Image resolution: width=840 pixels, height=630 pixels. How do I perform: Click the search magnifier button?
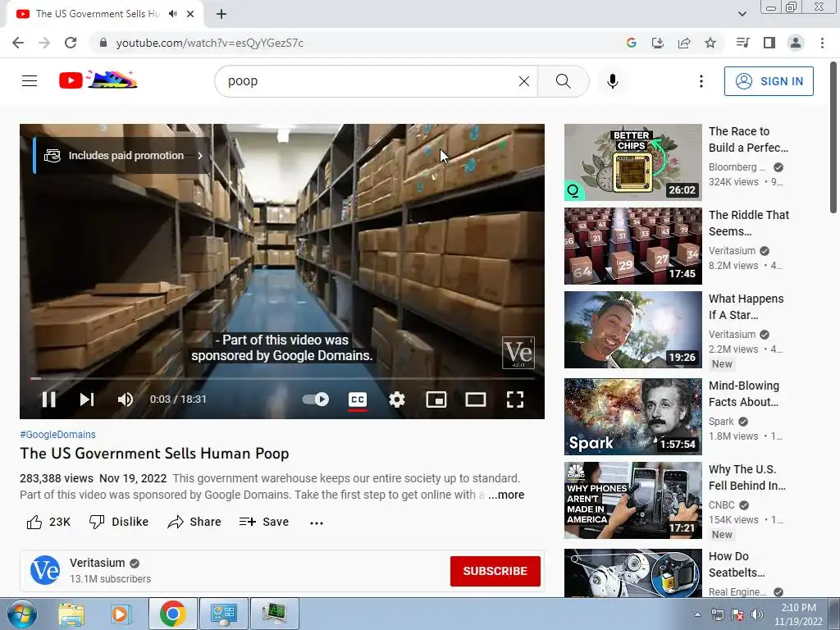(x=563, y=81)
